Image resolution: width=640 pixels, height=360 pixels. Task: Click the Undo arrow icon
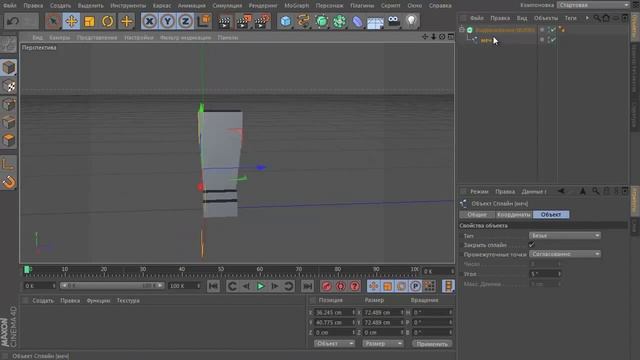[13, 21]
